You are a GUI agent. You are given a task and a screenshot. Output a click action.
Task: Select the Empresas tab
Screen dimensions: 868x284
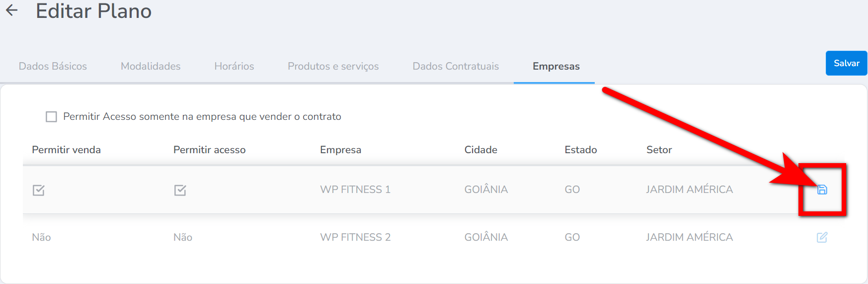556,66
